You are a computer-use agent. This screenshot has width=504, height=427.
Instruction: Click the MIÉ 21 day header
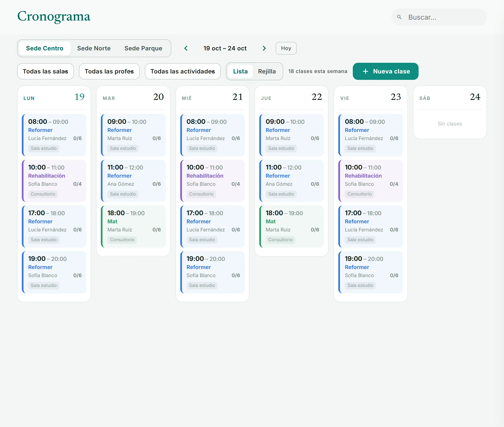(212, 97)
